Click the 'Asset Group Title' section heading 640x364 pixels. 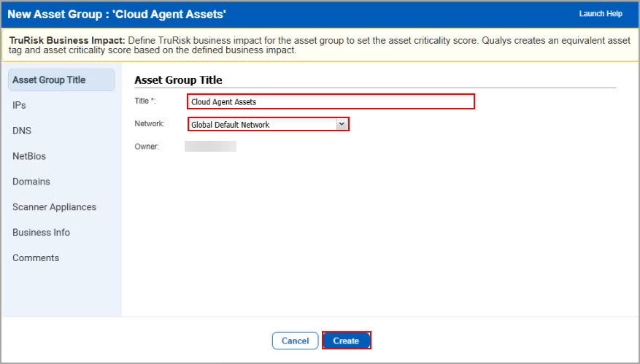(178, 80)
